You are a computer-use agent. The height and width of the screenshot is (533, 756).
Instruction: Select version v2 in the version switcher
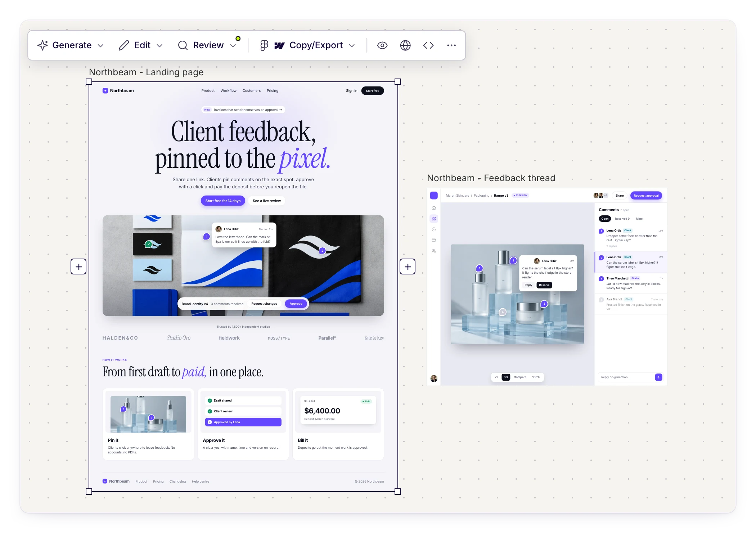point(496,377)
